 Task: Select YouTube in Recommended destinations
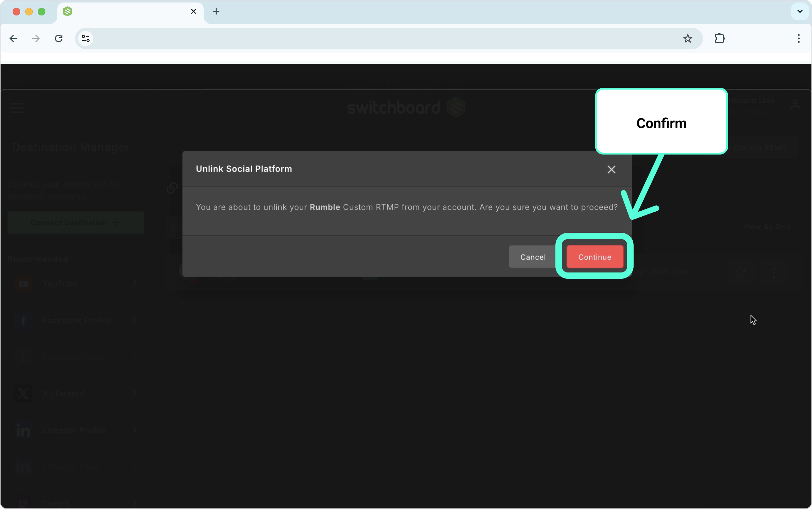[76, 284]
